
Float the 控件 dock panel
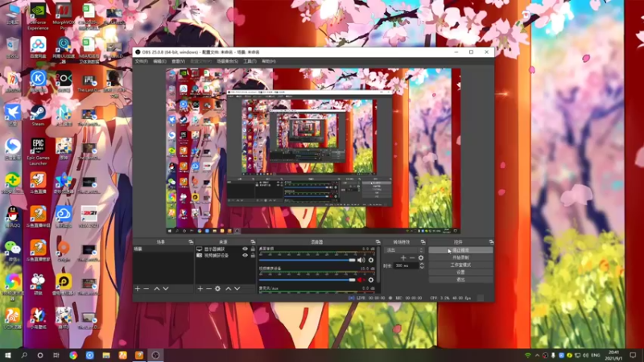click(491, 242)
